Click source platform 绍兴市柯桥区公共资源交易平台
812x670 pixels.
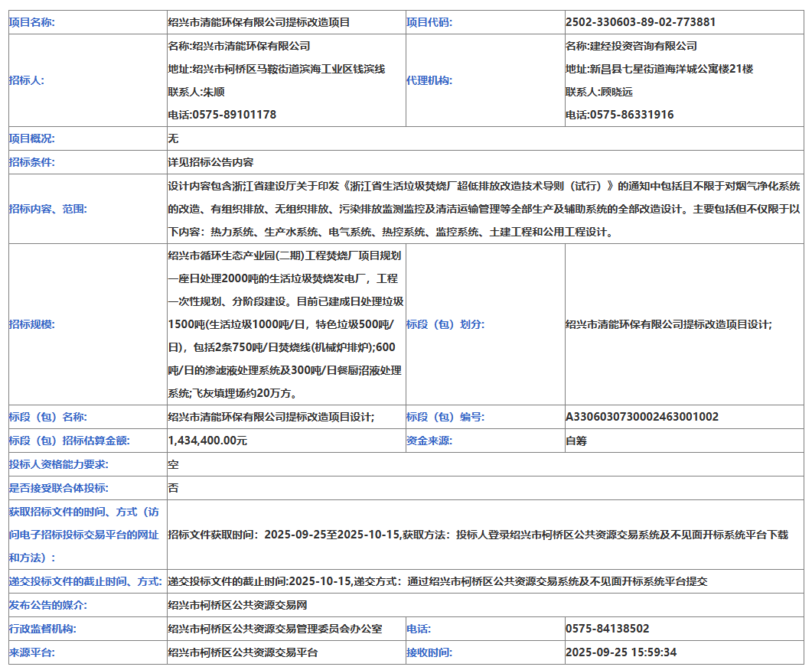pos(243,652)
